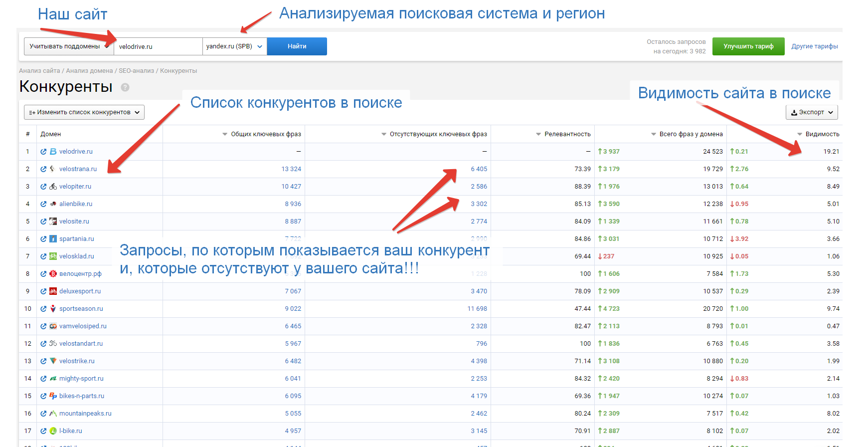Click total phrases value 24 523
Screen dimensions: 868x447
pyautogui.click(x=713, y=152)
